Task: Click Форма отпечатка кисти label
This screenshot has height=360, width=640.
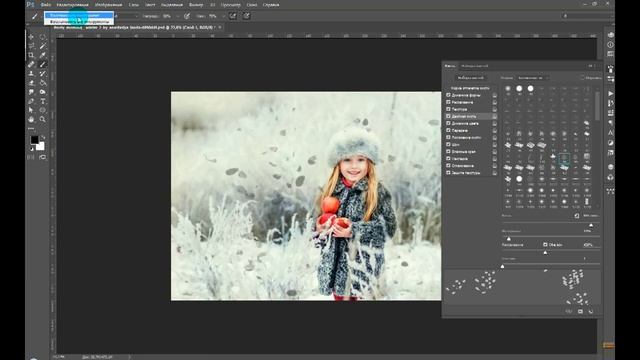Action: [470, 88]
